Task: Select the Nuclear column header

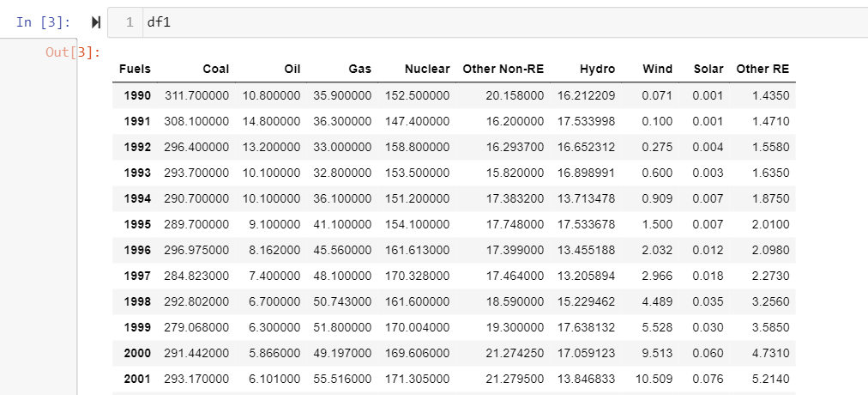Action: pos(427,70)
